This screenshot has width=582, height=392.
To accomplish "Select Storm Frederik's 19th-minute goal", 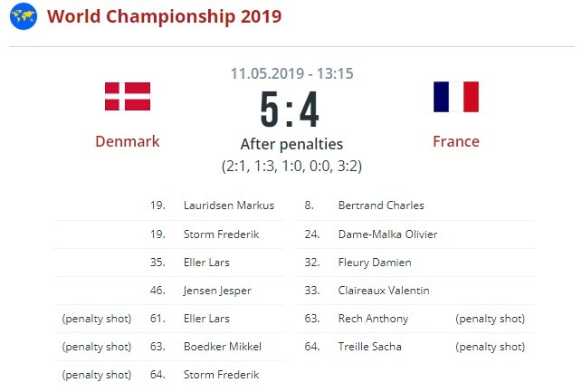I will tap(221, 234).
